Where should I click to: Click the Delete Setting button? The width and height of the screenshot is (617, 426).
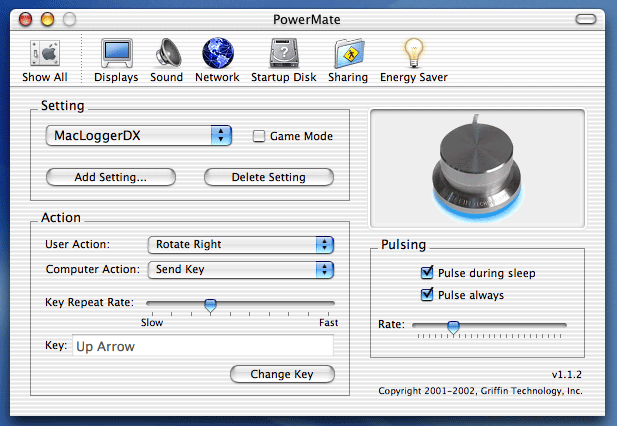(x=268, y=177)
